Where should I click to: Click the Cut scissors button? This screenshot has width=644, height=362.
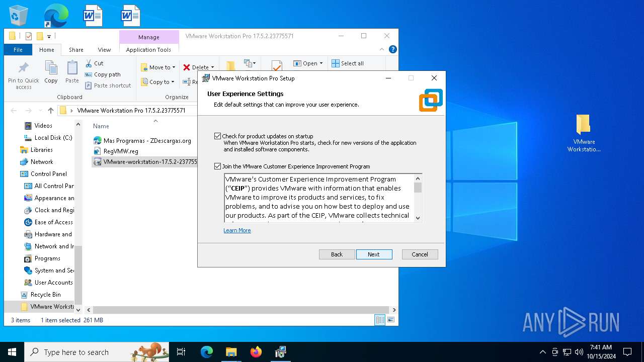94,63
